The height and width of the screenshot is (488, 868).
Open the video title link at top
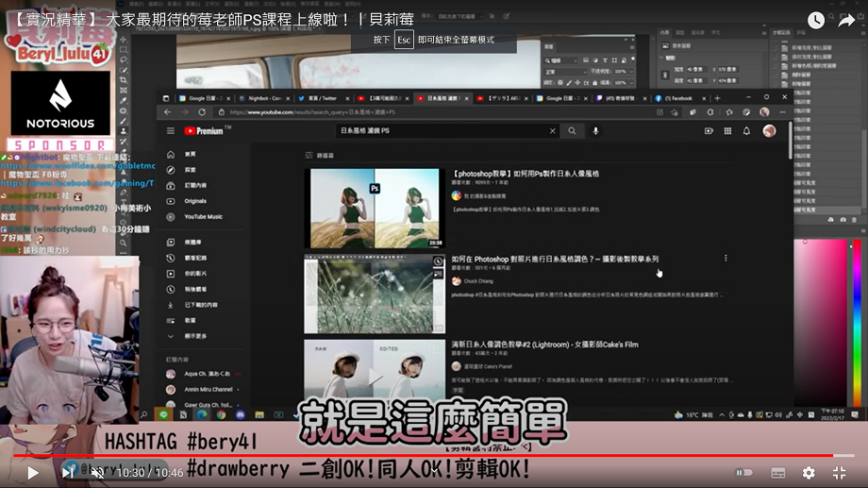[x=211, y=20]
